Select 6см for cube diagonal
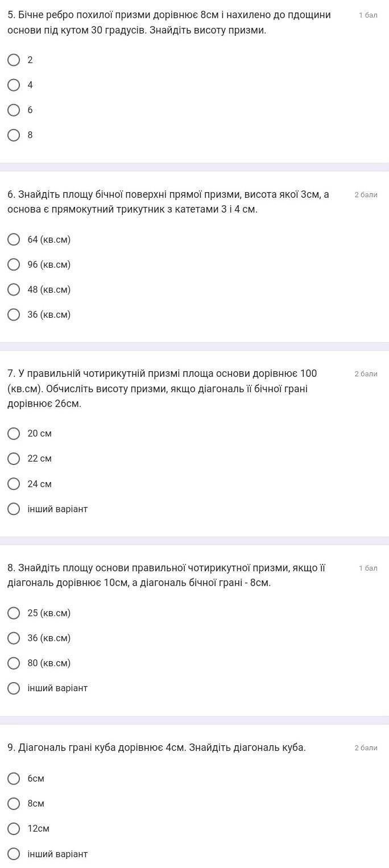The height and width of the screenshot is (868, 389). click(x=14, y=778)
